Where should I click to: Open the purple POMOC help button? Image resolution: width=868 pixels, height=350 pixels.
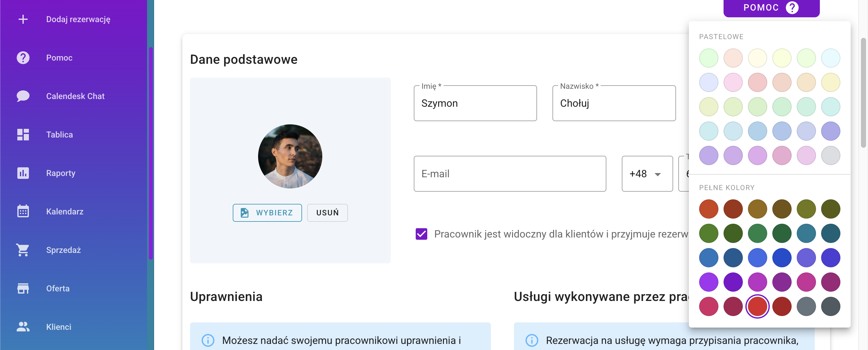(x=771, y=8)
